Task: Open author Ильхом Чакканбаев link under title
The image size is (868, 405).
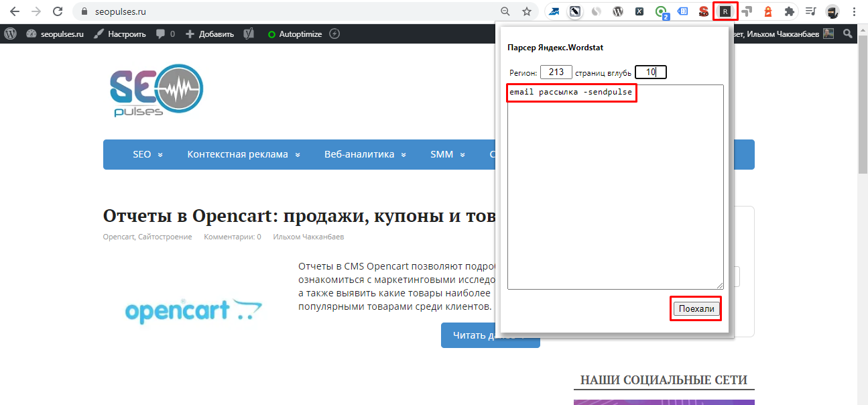Action: tap(308, 237)
